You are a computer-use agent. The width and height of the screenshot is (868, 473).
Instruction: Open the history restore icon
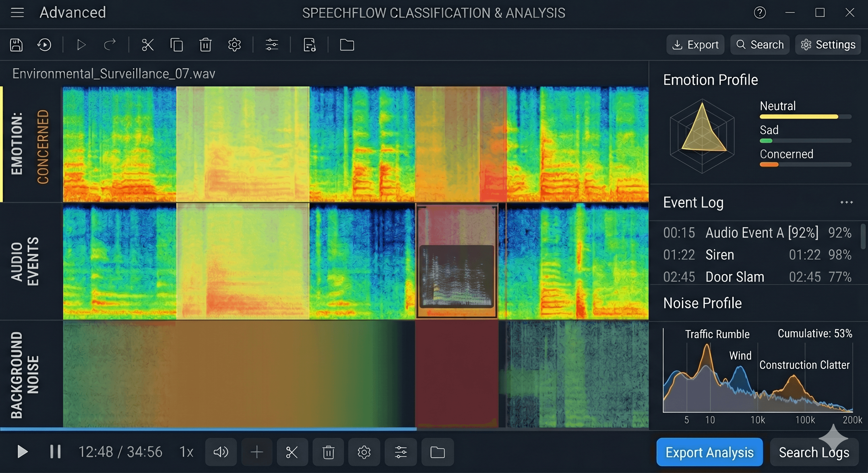[x=44, y=45]
